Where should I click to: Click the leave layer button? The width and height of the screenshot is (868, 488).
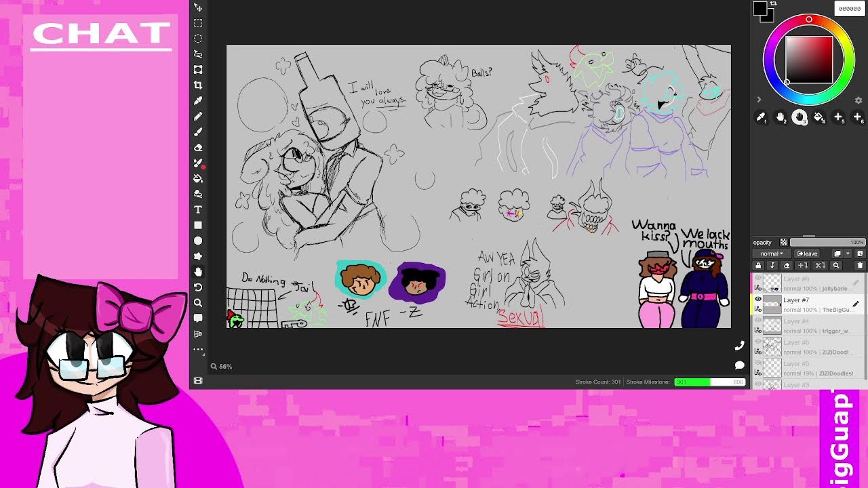(x=807, y=253)
